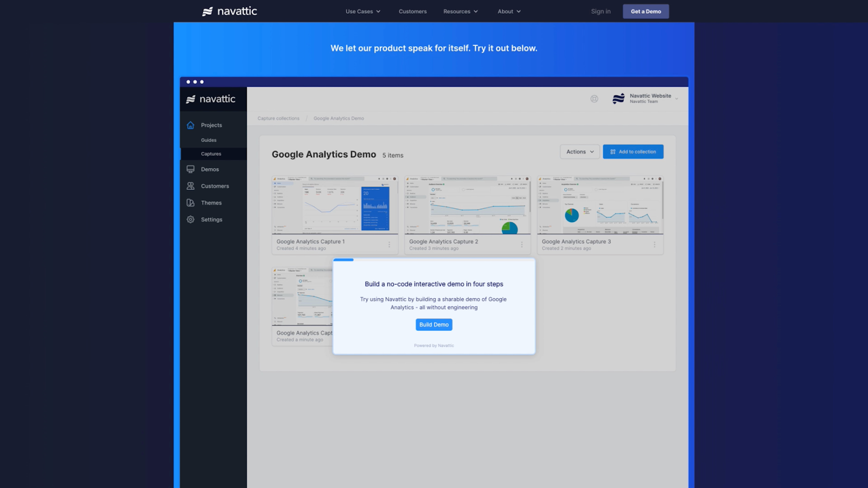Click the 'Google Analytics Capture 2' title text
The height and width of the screenshot is (488, 868).
pyautogui.click(x=443, y=242)
